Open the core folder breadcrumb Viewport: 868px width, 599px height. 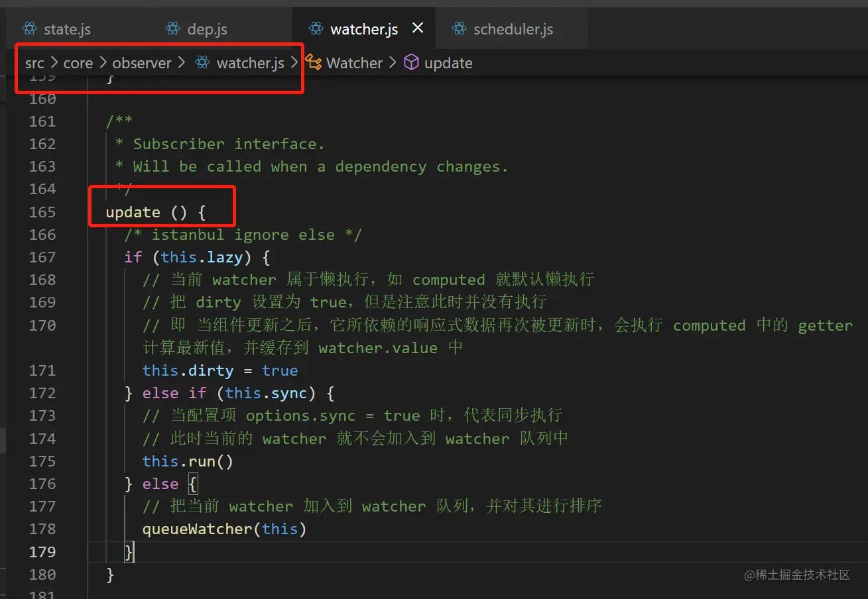(x=78, y=63)
